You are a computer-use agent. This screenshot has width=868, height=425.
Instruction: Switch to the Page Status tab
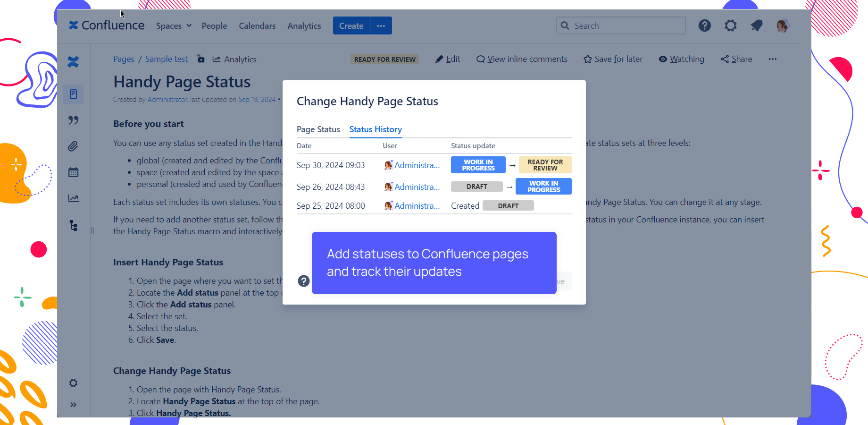(318, 129)
